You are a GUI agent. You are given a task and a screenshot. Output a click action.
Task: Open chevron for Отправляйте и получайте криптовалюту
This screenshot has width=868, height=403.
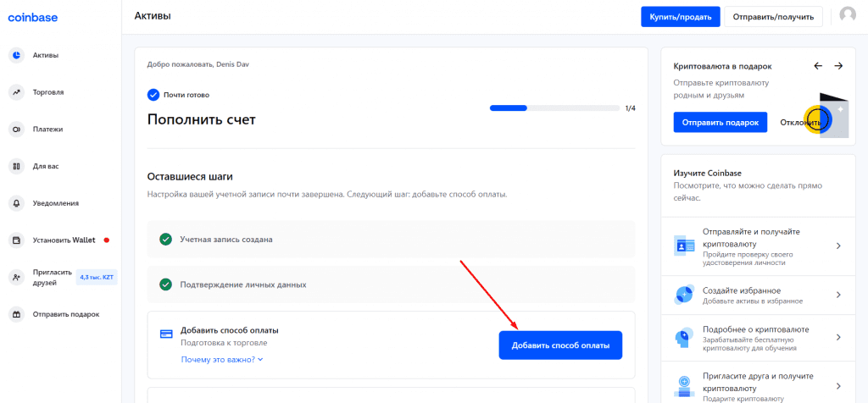pyautogui.click(x=838, y=246)
